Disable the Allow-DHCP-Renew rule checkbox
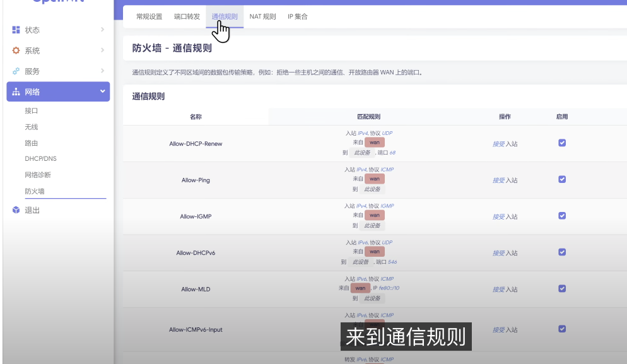This screenshot has height=364, width=627. pyautogui.click(x=562, y=143)
